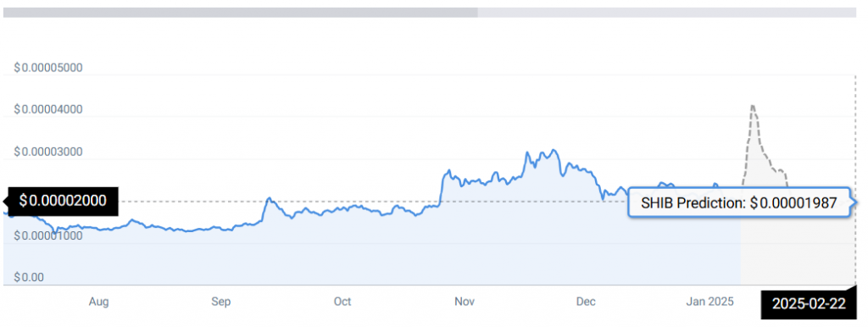This screenshot has width=868, height=327.
Task: Click the $0.00002000 price label
Action: [63, 201]
